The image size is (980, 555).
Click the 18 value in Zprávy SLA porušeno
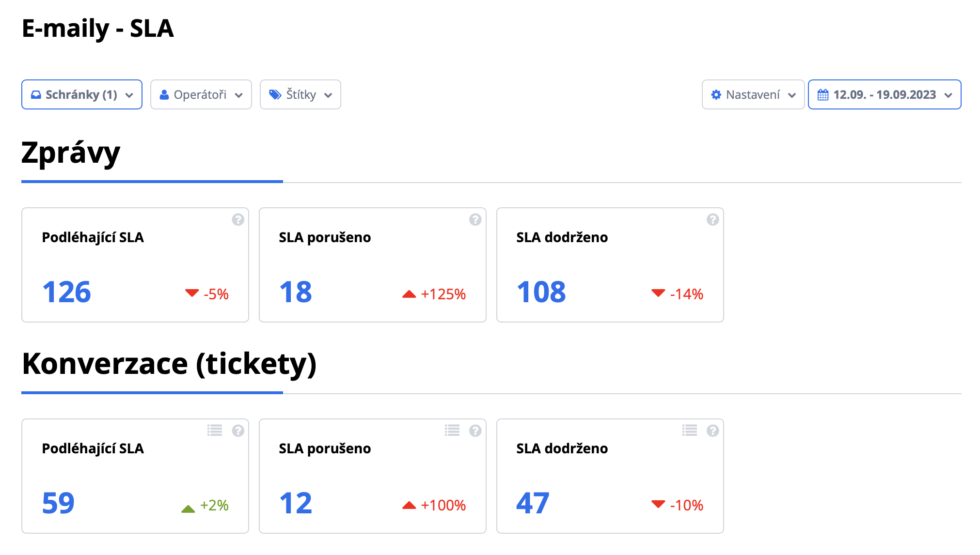tap(296, 293)
